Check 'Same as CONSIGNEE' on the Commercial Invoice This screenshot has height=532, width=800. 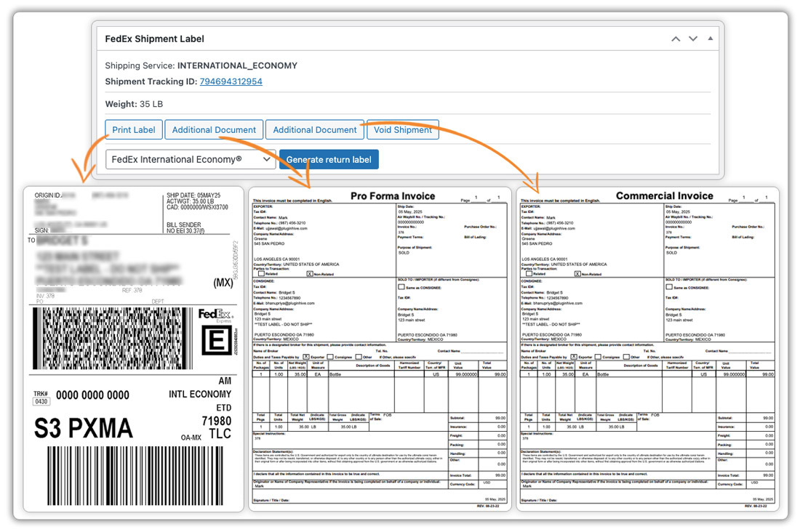[x=668, y=286]
